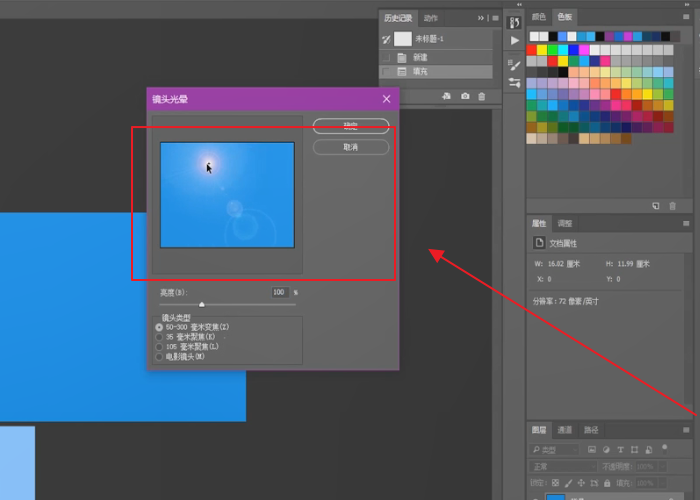700x500 pixels.
Task: Close the 镜头光晕 dialog
Action: point(387,99)
